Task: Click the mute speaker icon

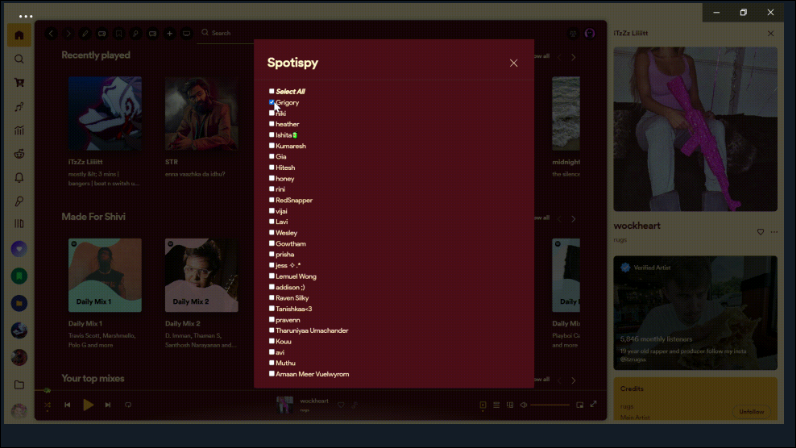Action: [523, 405]
